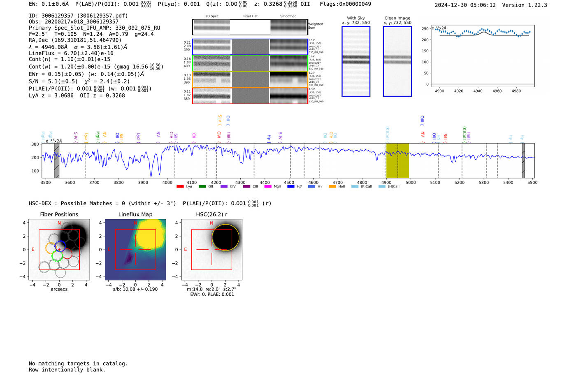The height and width of the screenshot is (392, 576).
Task: Open the Clean Image cutout
Action: coord(397,61)
